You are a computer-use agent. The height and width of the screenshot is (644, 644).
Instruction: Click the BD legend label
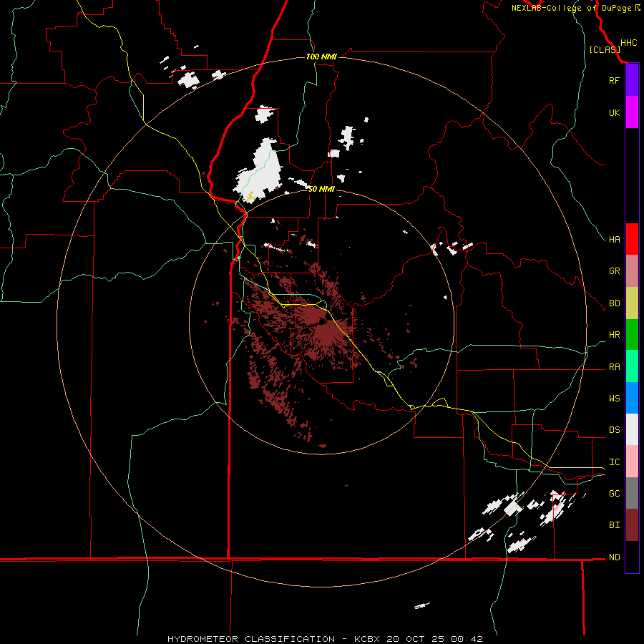[614, 303]
